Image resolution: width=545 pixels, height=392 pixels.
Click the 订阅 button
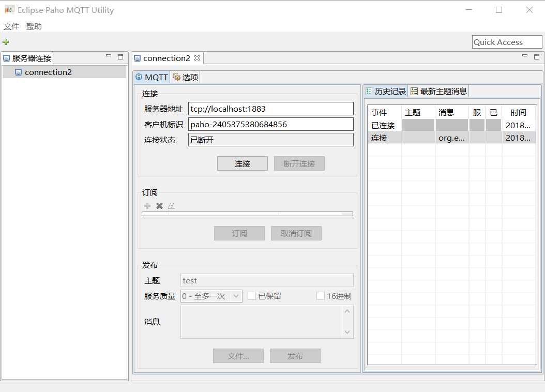(239, 233)
